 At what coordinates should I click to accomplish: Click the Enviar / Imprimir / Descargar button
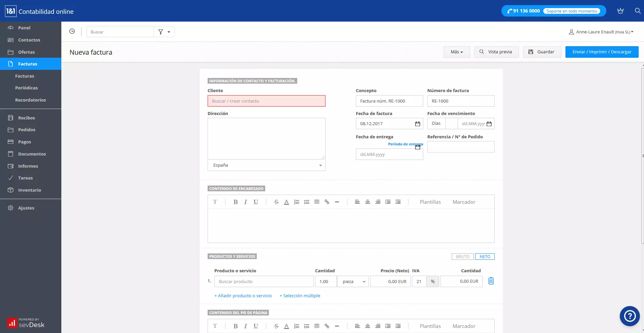coord(602,52)
